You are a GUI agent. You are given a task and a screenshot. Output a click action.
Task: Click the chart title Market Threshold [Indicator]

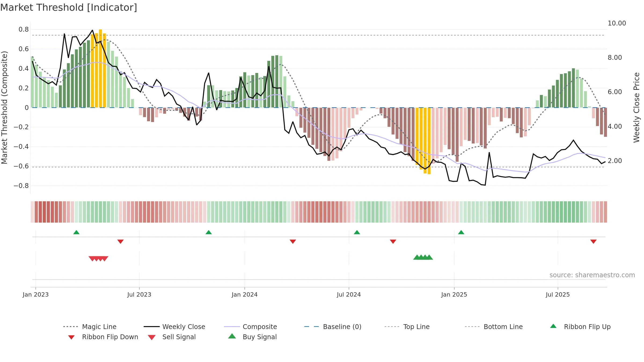(x=69, y=8)
